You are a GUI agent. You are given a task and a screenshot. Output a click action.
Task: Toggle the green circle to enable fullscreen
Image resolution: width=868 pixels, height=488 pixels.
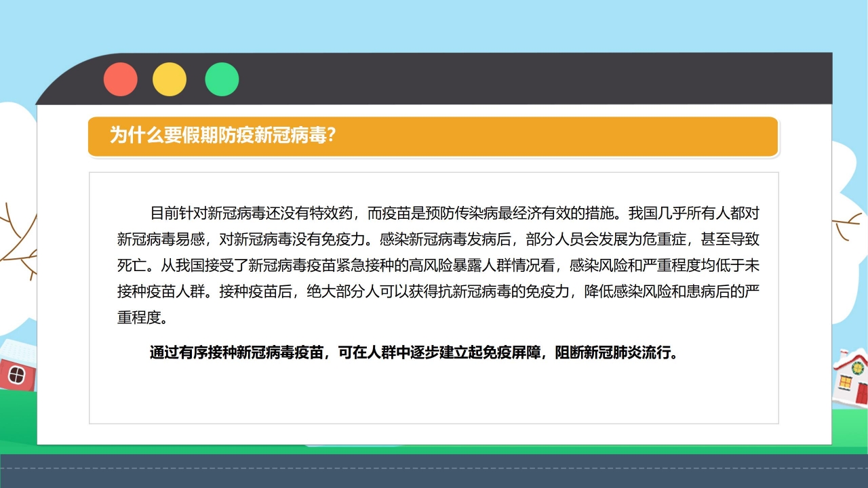point(222,79)
